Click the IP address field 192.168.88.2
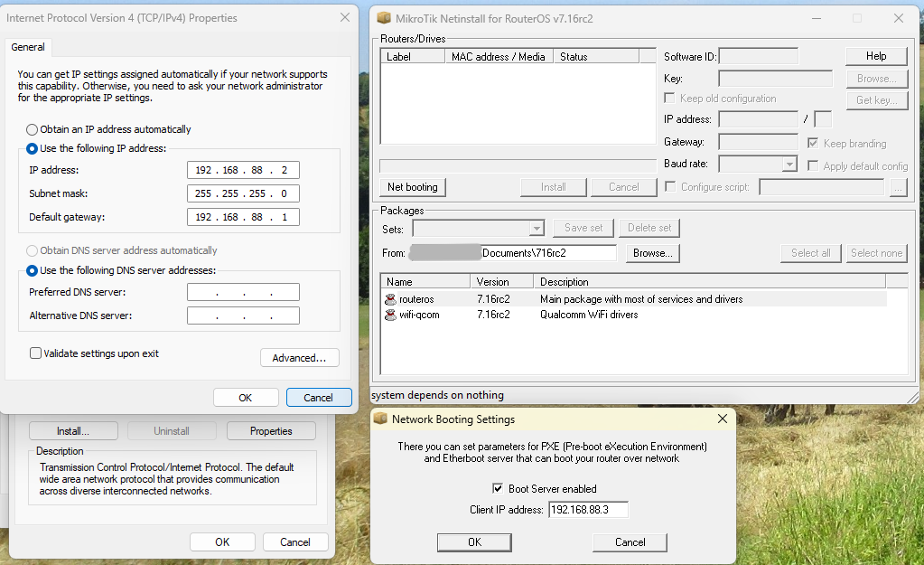 pyautogui.click(x=243, y=170)
